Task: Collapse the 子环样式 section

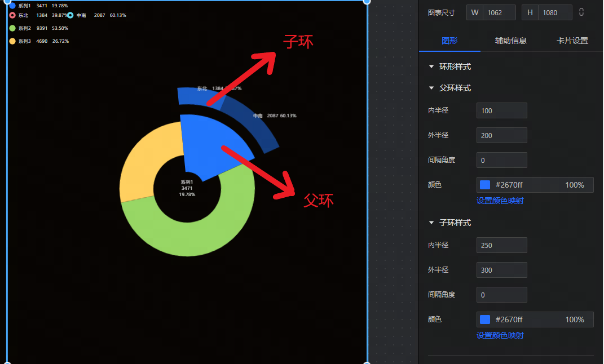Action: click(431, 223)
